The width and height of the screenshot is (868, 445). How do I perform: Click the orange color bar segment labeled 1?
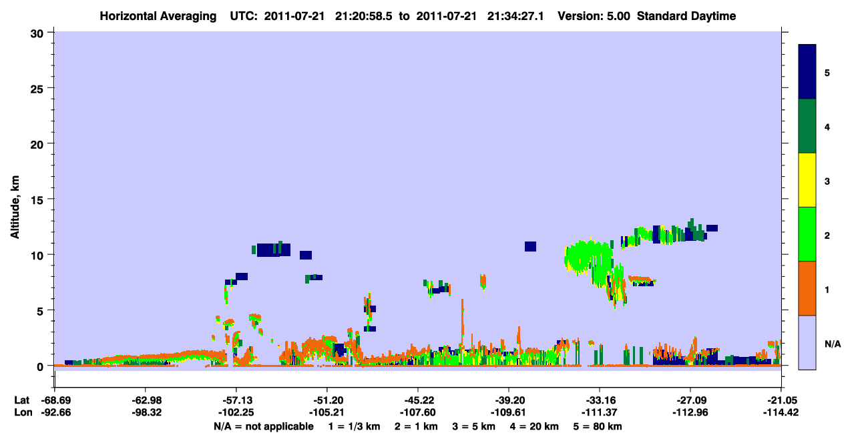pos(807,288)
